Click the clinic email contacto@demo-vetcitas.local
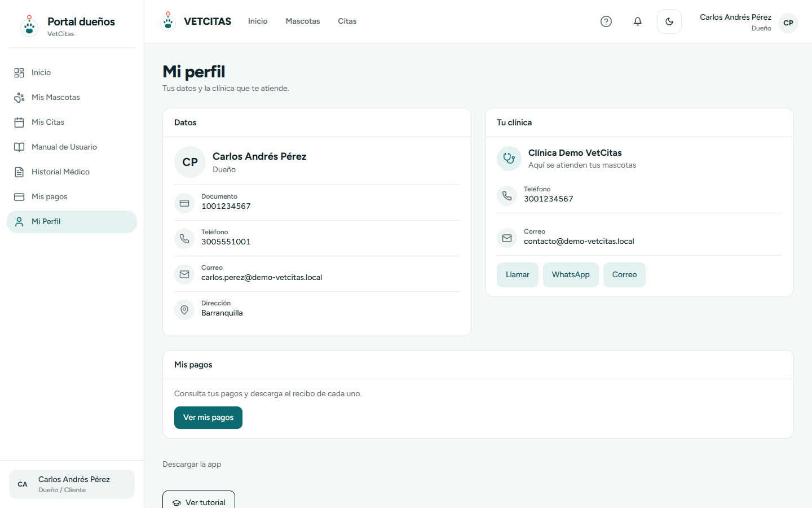The image size is (812, 508). coord(579,242)
